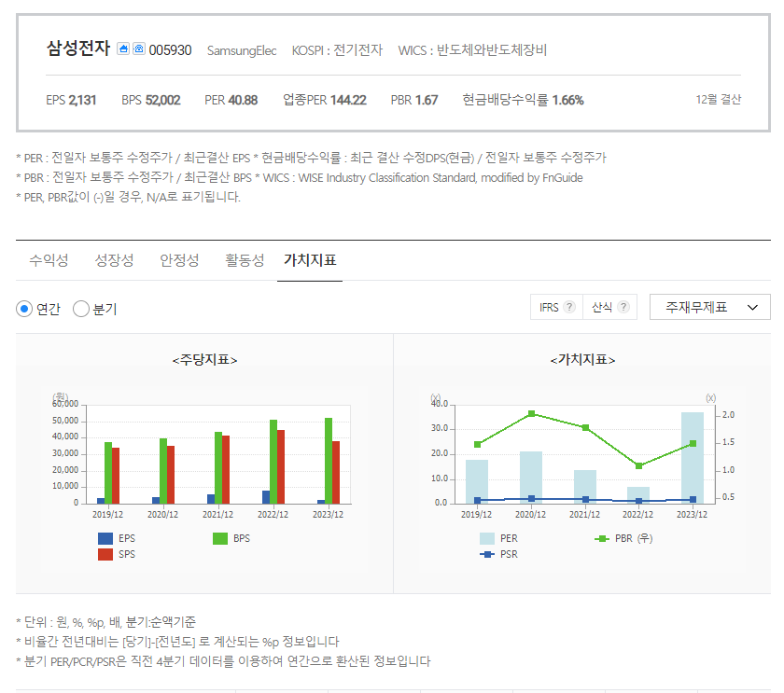Toggle the PBR (우) legend marker
Viewport: 784px width, 693px height.
[x=602, y=538]
